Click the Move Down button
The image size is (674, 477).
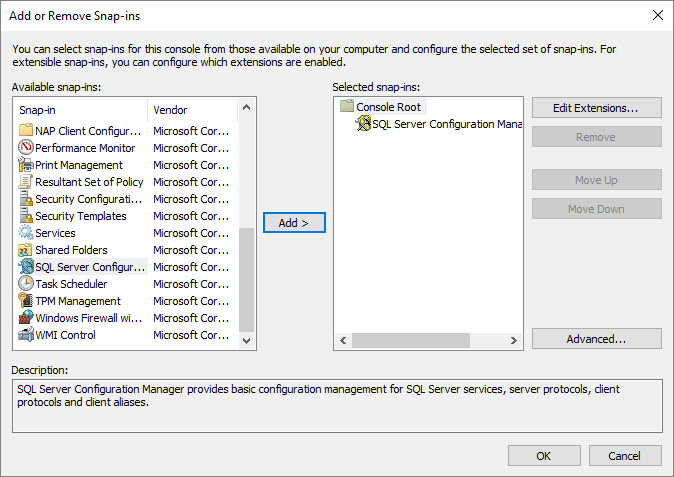click(597, 209)
